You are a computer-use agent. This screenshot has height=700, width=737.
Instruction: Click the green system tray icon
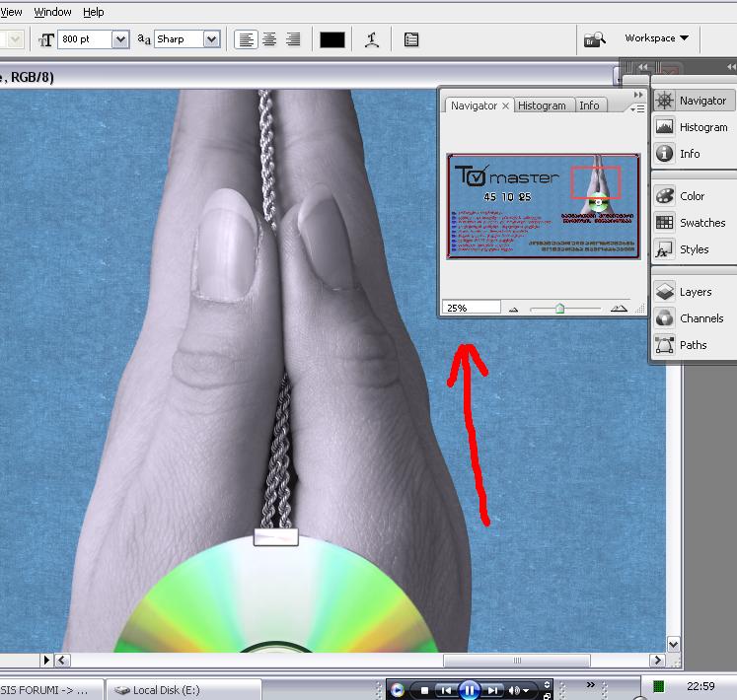pos(659,687)
